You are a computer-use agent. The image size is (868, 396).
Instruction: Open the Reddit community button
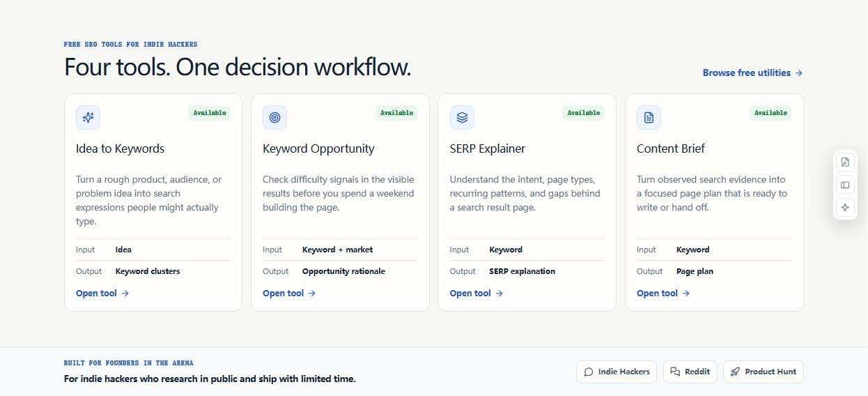click(x=690, y=372)
